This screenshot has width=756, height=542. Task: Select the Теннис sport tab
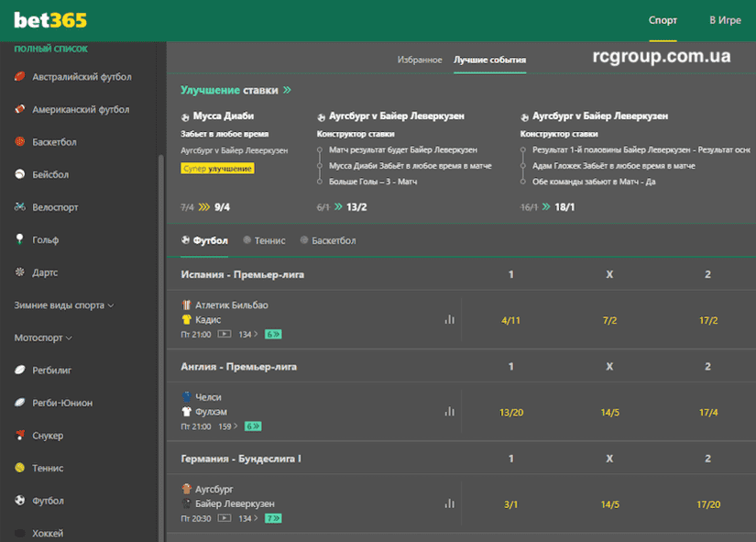coord(264,240)
